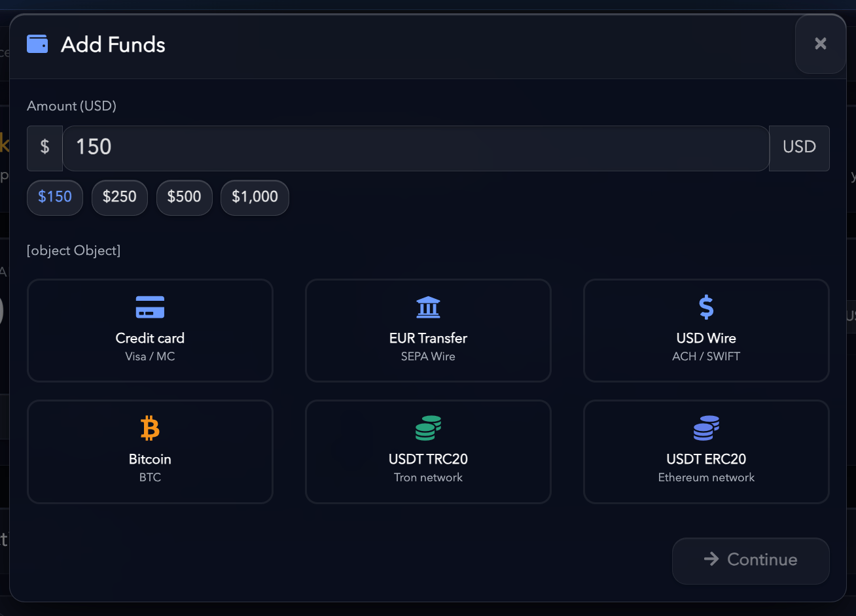Viewport: 856px width, 616px height.
Task: Select the $150 preset amount
Action: click(x=55, y=197)
